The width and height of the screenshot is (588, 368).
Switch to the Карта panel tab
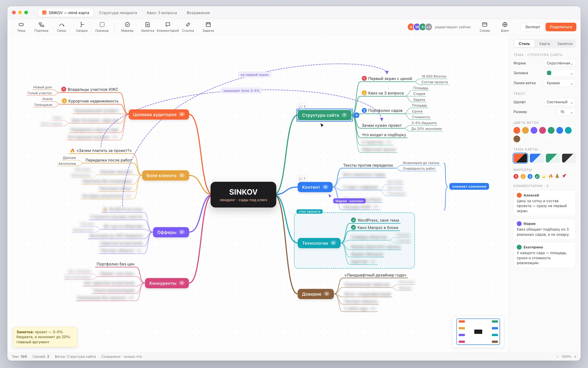pyautogui.click(x=545, y=44)
